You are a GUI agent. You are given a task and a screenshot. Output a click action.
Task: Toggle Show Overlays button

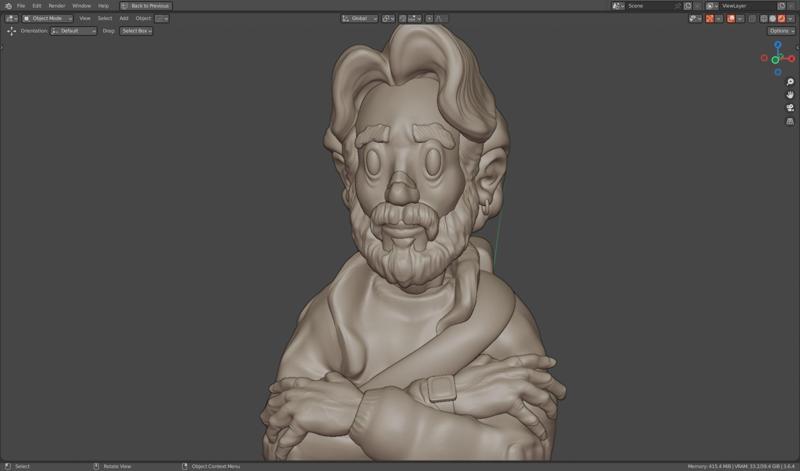[x=731, y=18]
